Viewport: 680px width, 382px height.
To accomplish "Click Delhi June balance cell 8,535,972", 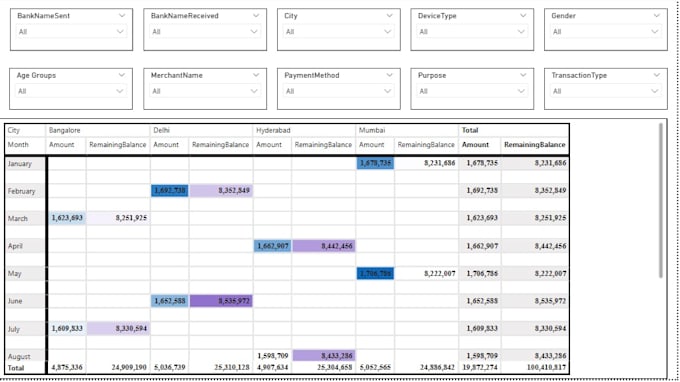I will click(x=221, y=301).
